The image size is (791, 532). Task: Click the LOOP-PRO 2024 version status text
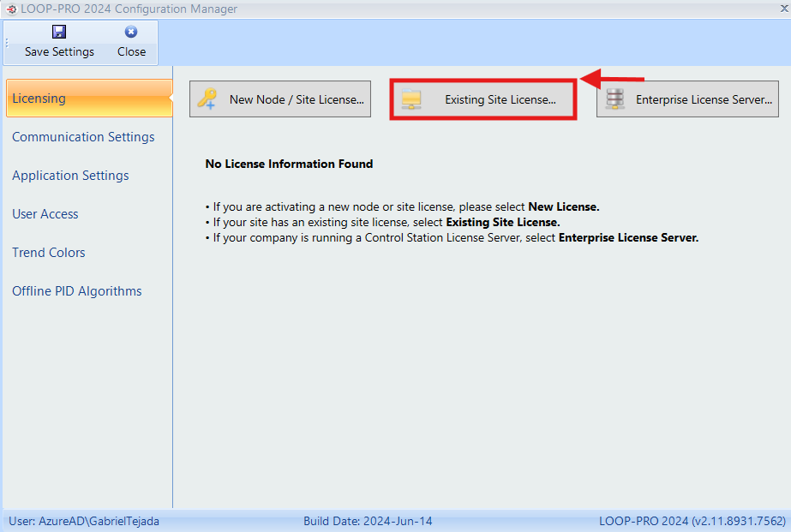[x=692, y=521]
